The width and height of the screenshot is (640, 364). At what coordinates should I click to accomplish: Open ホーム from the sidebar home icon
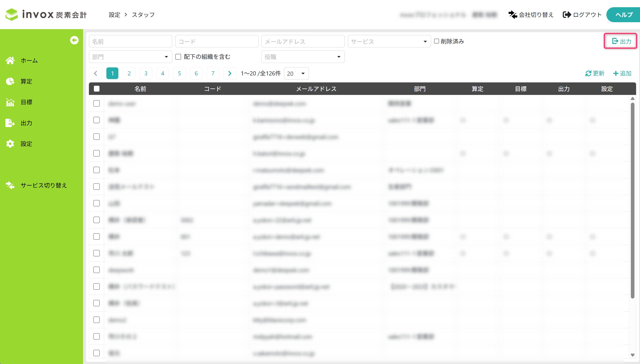10,60
